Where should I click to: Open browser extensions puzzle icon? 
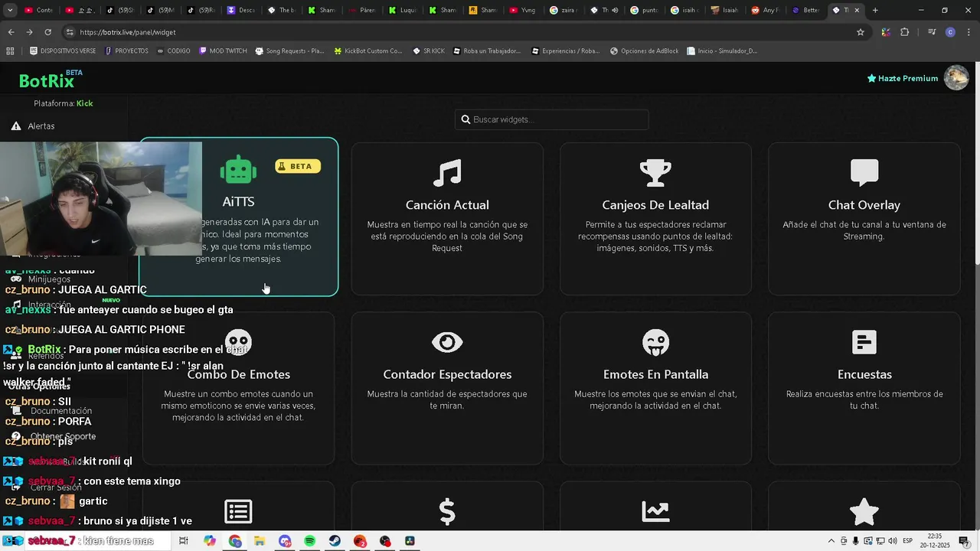[905, 32]
